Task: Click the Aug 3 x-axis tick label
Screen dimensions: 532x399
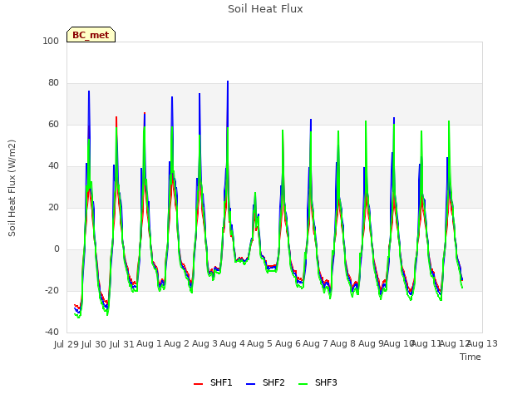Action: point(204,343)
